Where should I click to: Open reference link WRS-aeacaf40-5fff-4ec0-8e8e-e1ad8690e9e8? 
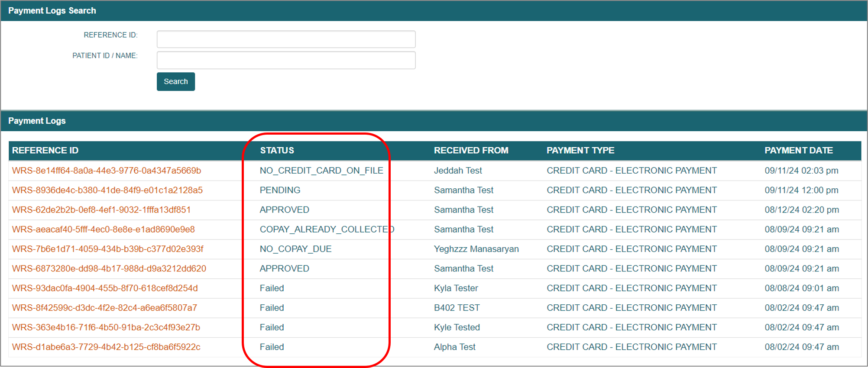pos(104,229)
